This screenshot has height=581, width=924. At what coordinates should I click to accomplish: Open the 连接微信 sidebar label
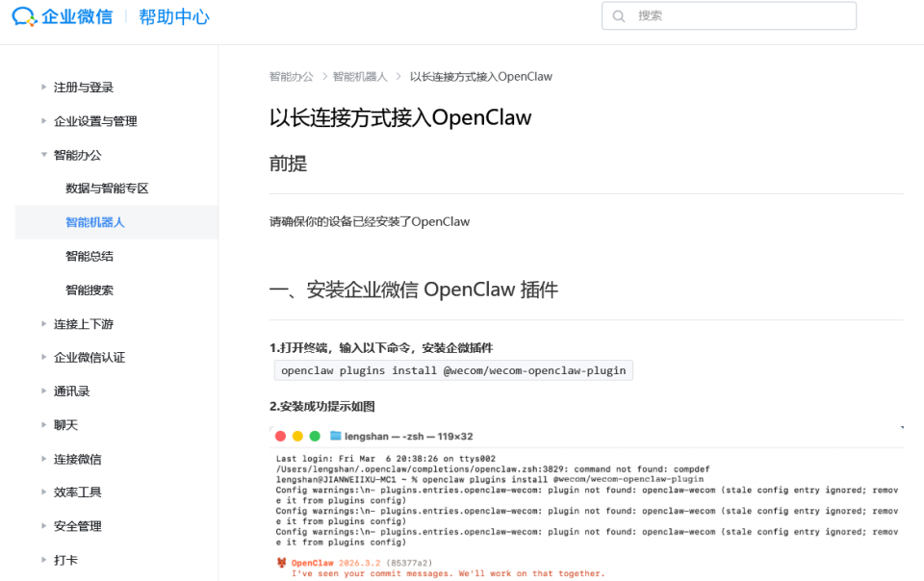77,459
